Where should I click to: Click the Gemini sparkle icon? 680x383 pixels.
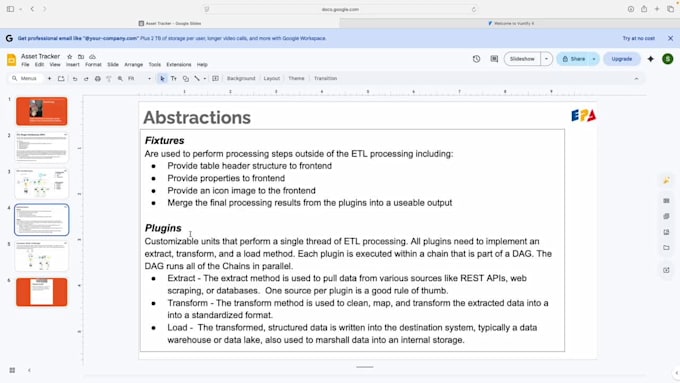coord(651,59)
